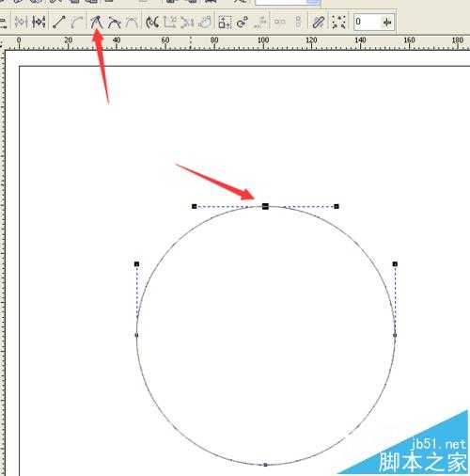Click the curve smoothness value field

pos(368,23)
